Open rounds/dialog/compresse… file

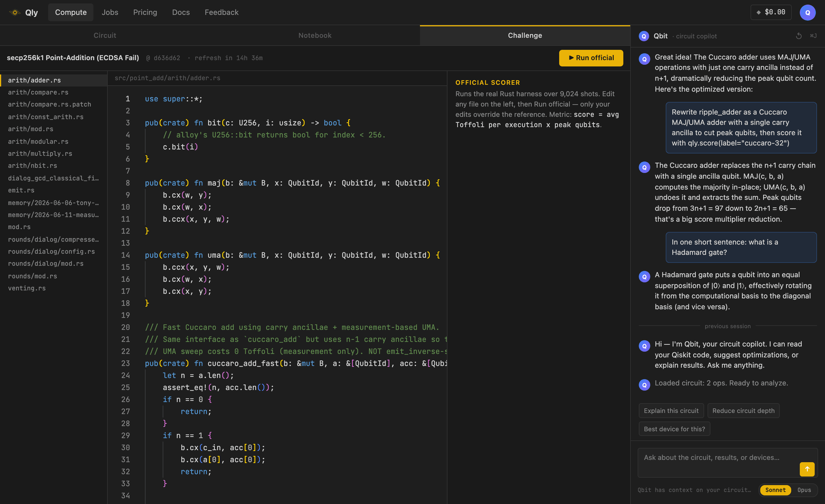click(54, 239)
